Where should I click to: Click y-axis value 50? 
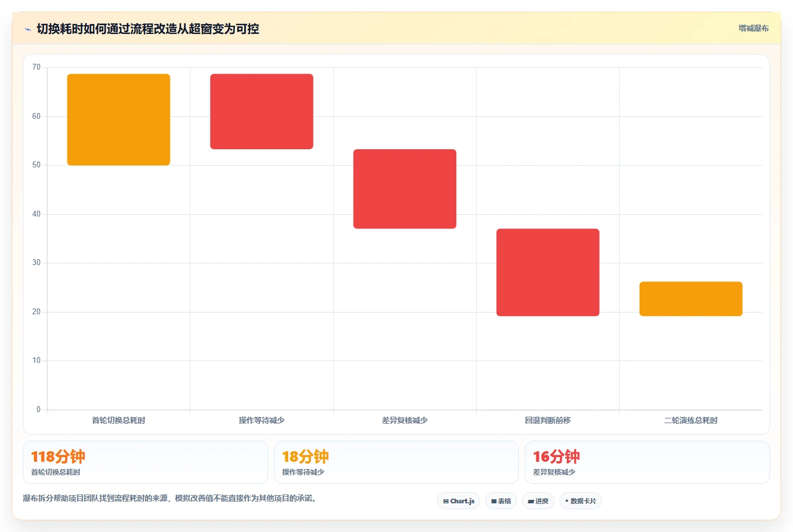[36, 165]
